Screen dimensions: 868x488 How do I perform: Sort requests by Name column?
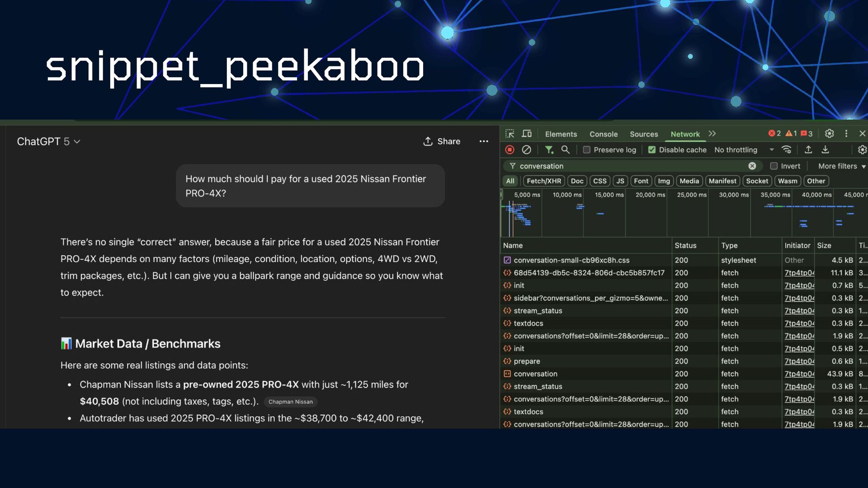[586, 245]
